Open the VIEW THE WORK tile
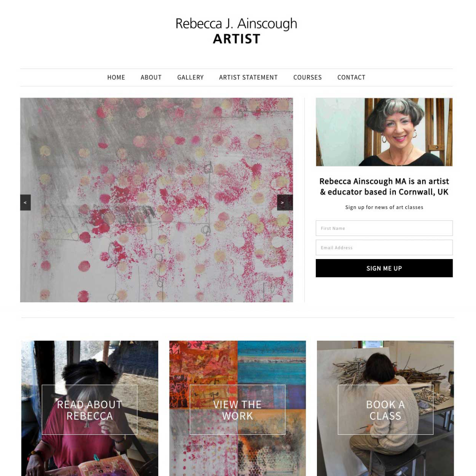This screenshot has width=476, height=476. click(238, 410)
